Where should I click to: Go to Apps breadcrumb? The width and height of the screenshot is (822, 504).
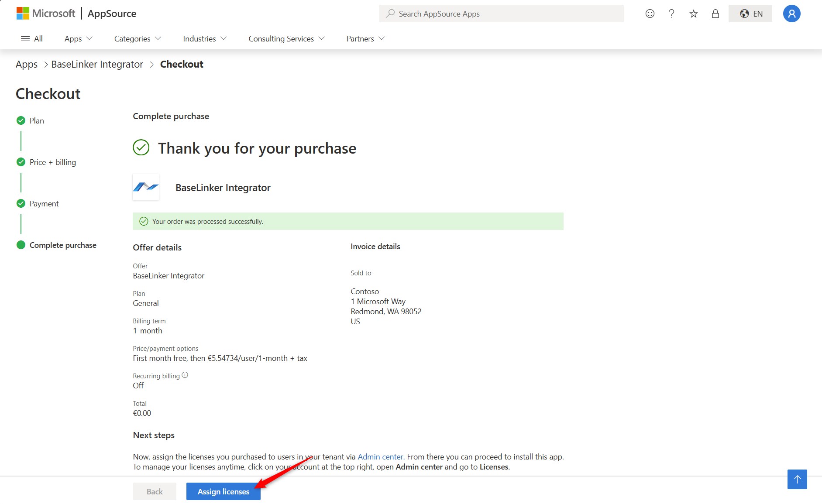point(27,64)
